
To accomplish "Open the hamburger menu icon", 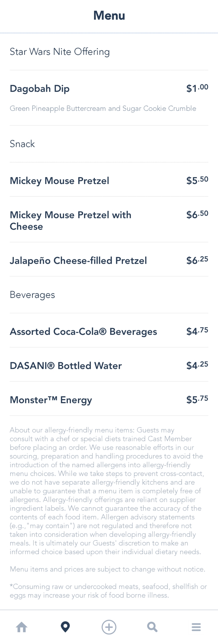I will [196, 627].
